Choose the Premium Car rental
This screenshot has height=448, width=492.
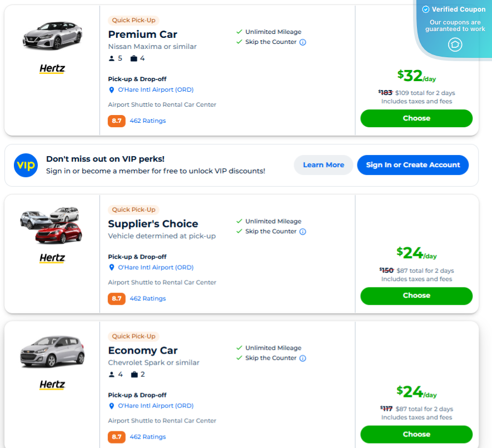416,118
